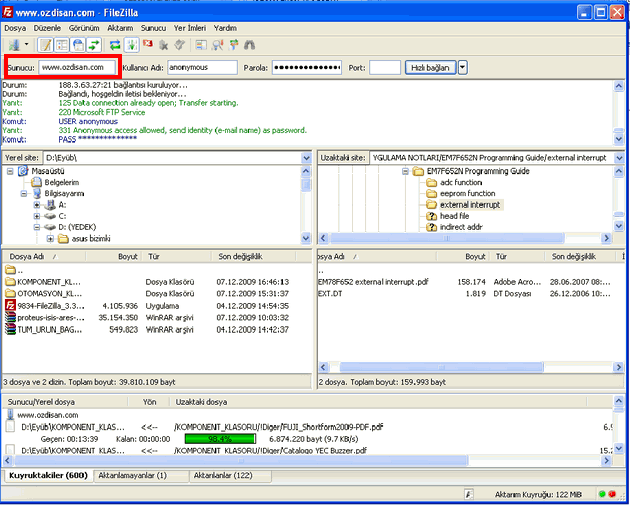Click the Sunucu host input field

coord(77,67)
